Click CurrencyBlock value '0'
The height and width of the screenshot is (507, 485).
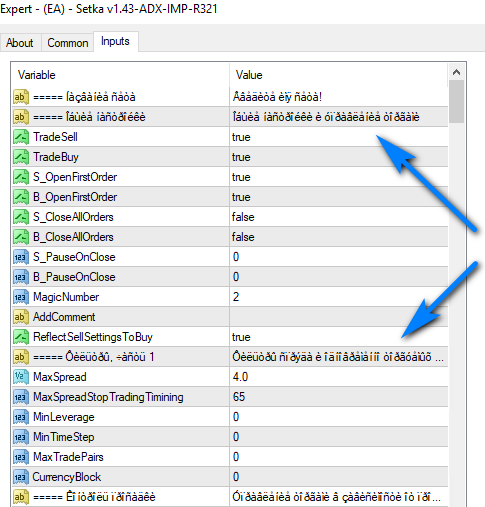click(x=236, y=477)
